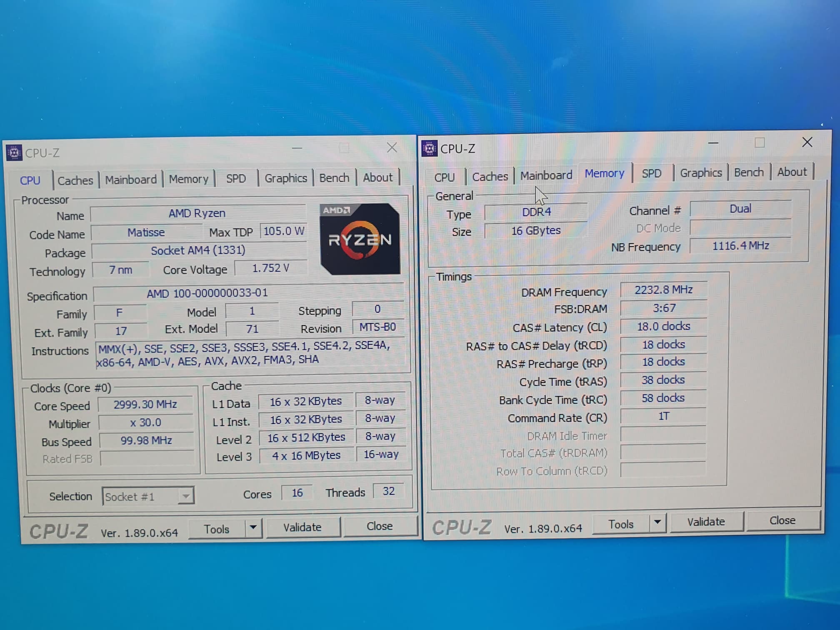This screenshot has width=840, height=630.
Task: Click the Level 3 cache value '4 x 16 MBytes'
Action: pos(306,455)
